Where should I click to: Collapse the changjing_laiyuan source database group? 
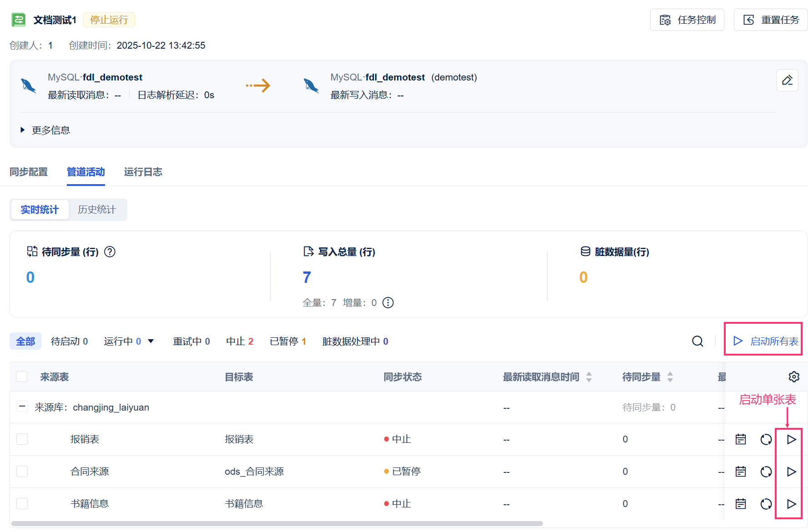[x=22, y=407]
